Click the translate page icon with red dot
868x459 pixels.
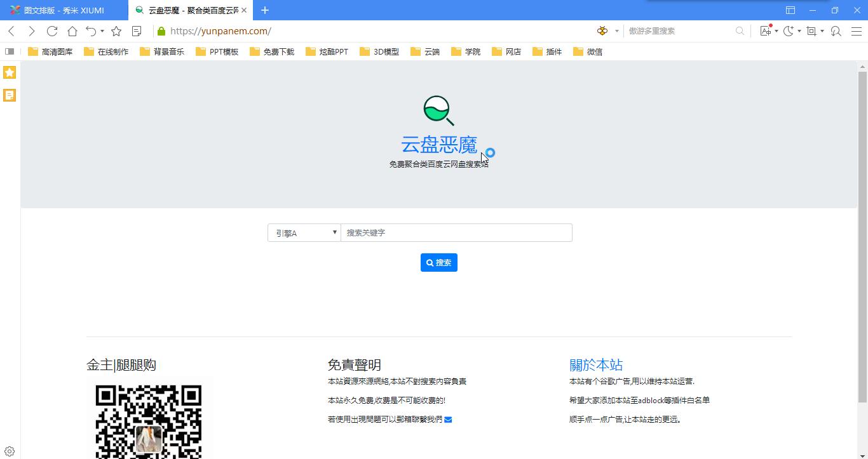click(765, 30)
